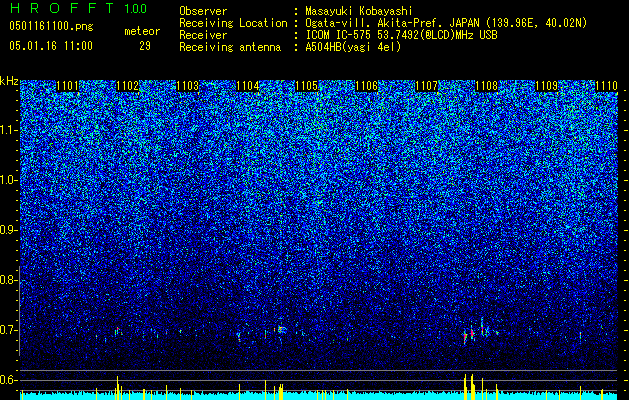
Task: Click the kHz axis unit label
Action: [x=9, y=81]
